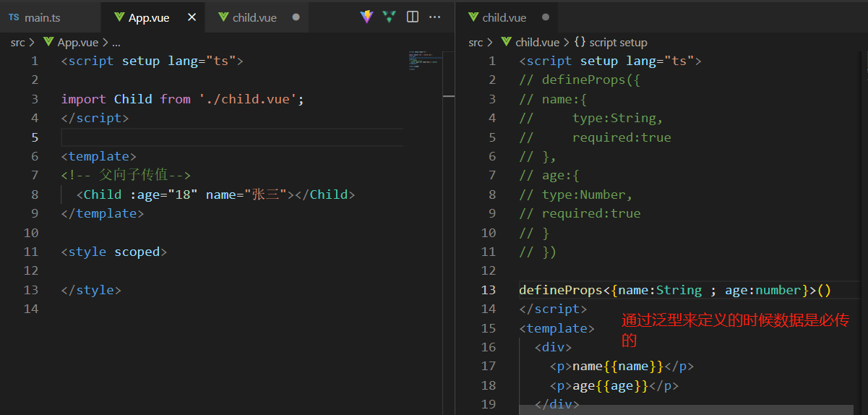
Task: Open the App.vue breadcrumb item
Action: point(71,43)
